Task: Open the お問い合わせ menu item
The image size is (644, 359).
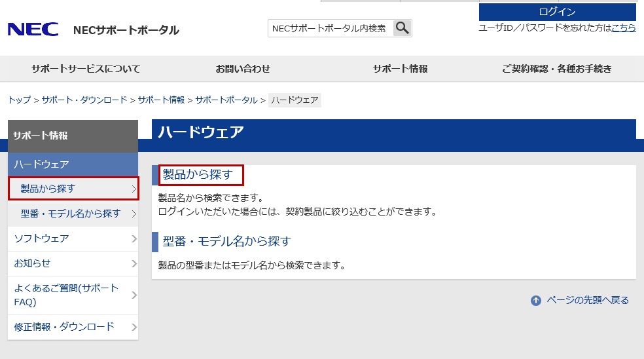Action: pyautogui.click(x=243, y=69)
